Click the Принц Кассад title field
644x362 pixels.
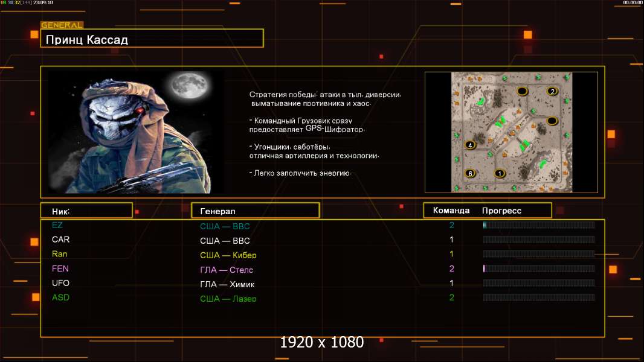(152, 39)
